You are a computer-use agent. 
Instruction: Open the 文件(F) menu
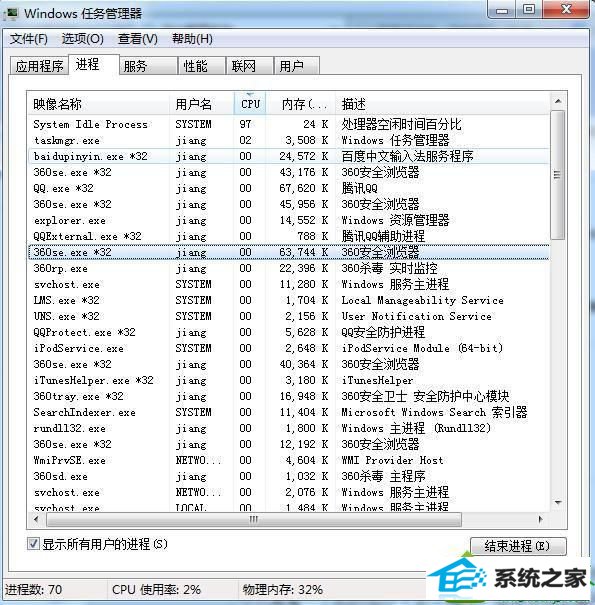29,39
